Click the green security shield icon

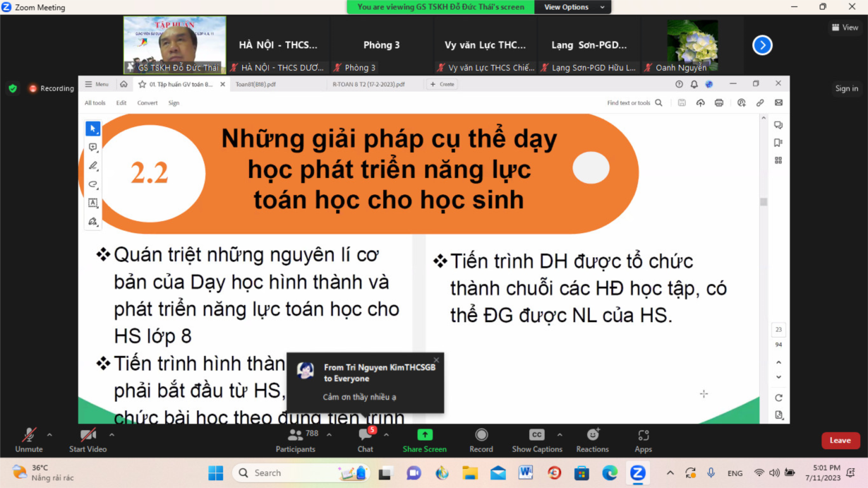(13, 88)
